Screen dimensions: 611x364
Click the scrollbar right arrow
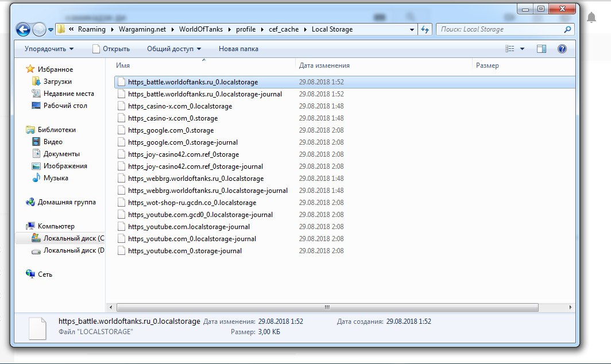pos(570,308)
